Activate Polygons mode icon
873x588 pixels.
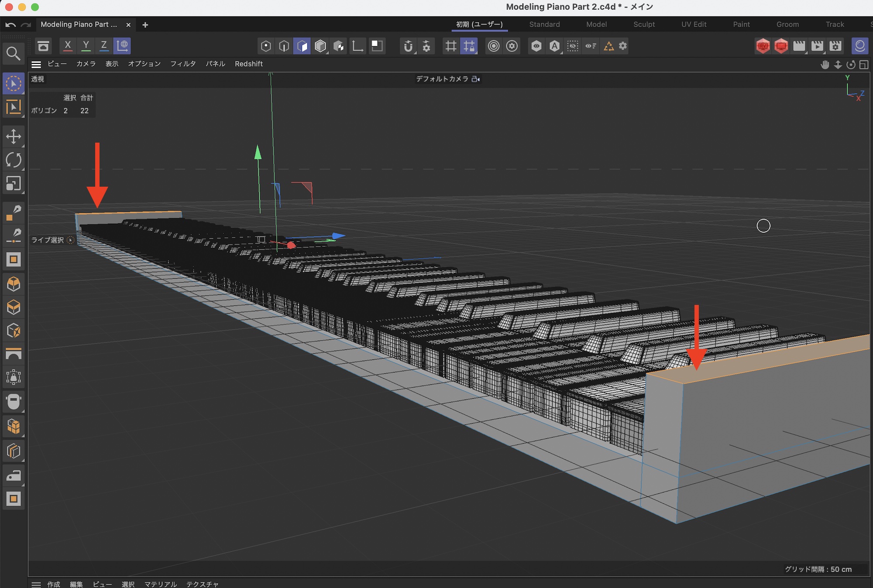click(302, 46)
